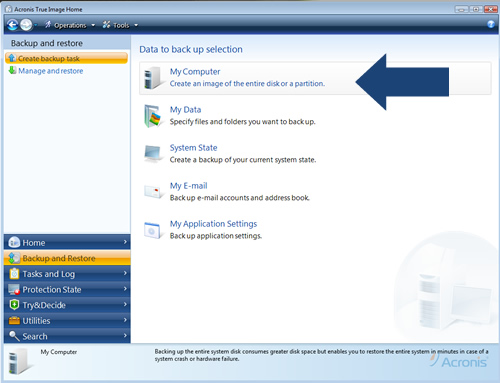Maximize the Acronis window
This screenshot has height=383, width=500.
476,9
